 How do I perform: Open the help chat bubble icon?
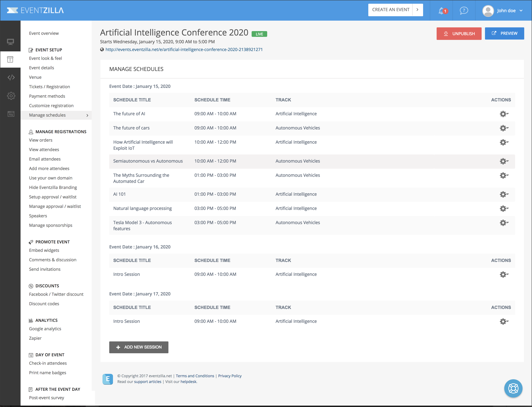[464, 11]
